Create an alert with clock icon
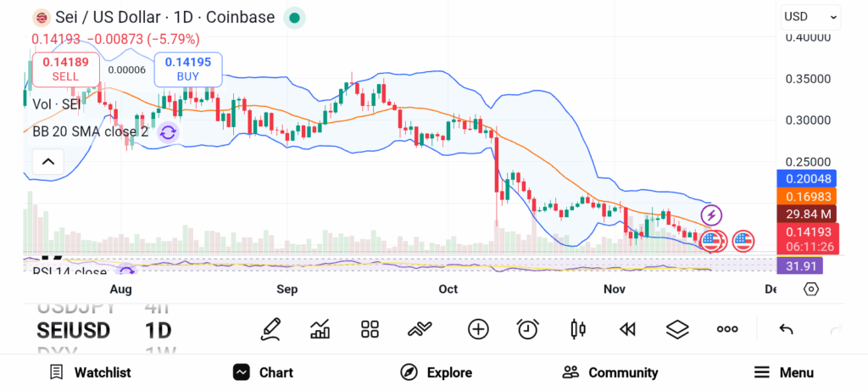 pyautogui.click(x=528, y=329)
